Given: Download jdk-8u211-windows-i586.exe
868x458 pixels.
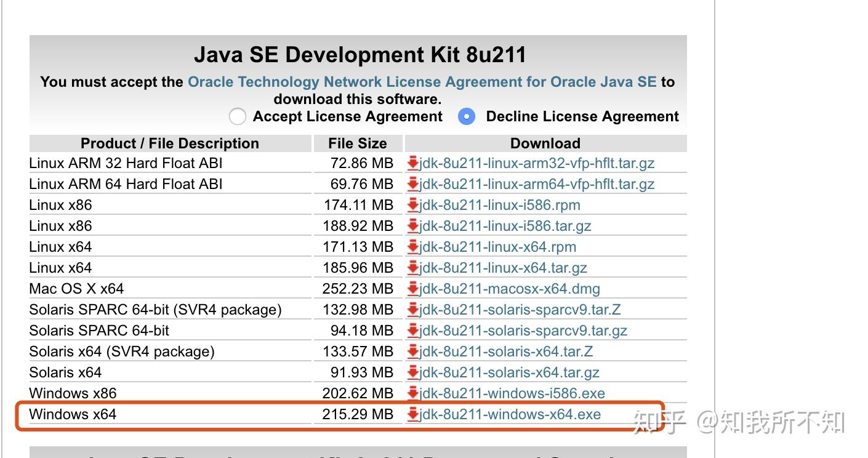Looking at the screenshot, I should point(512,393).
